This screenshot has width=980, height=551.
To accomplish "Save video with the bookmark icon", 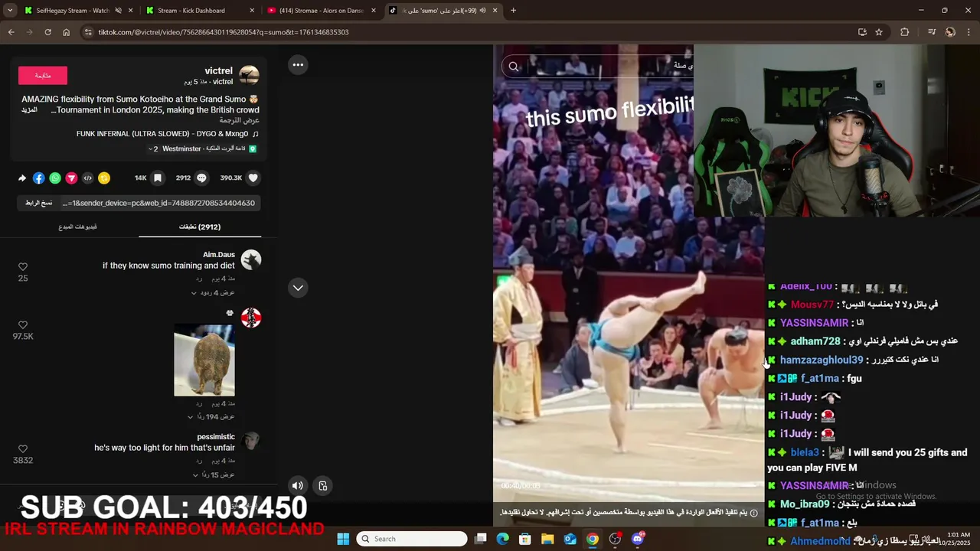I will pyautogui.click(x=158, y=178).
